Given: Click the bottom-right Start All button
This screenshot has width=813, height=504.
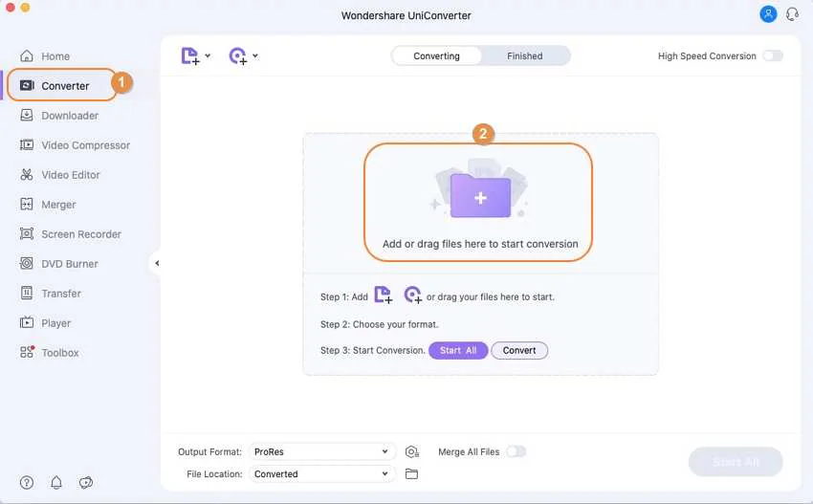Looking at the screenshot, I should (x=736, y=462).
